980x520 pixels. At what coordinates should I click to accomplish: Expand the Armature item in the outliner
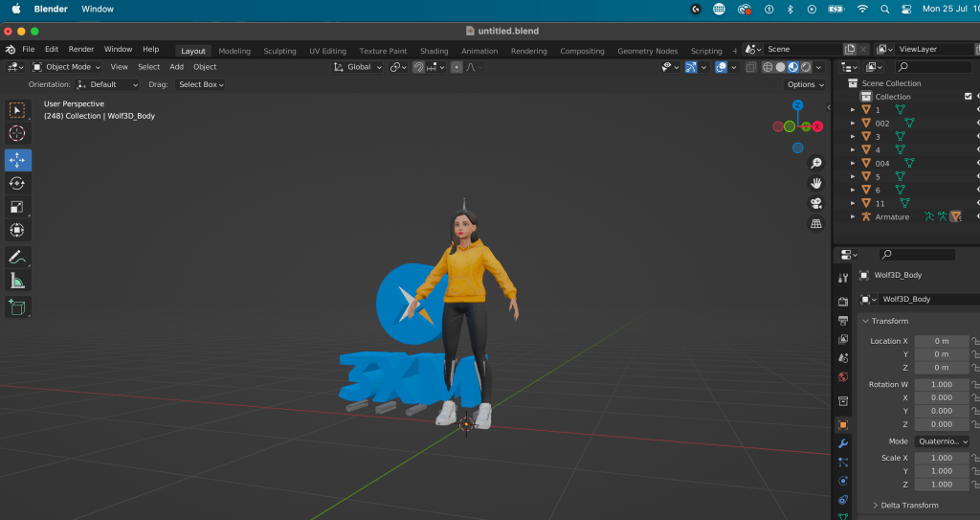(853, 217)
